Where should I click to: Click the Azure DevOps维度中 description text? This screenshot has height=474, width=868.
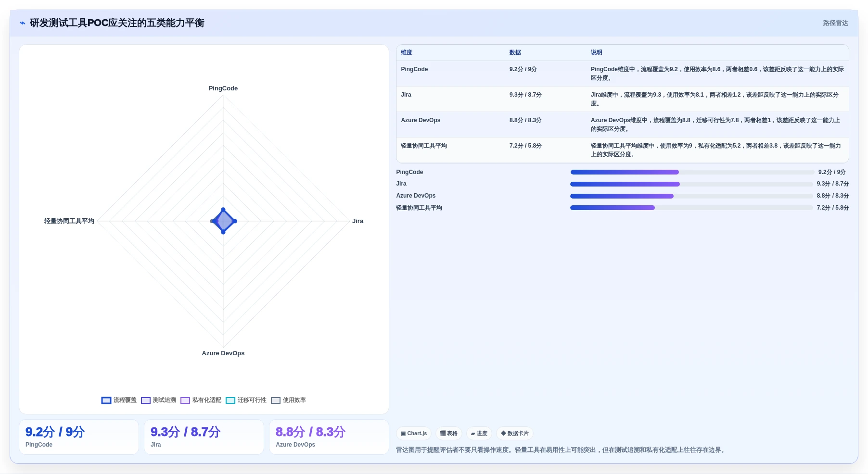(x=715, y=125)
